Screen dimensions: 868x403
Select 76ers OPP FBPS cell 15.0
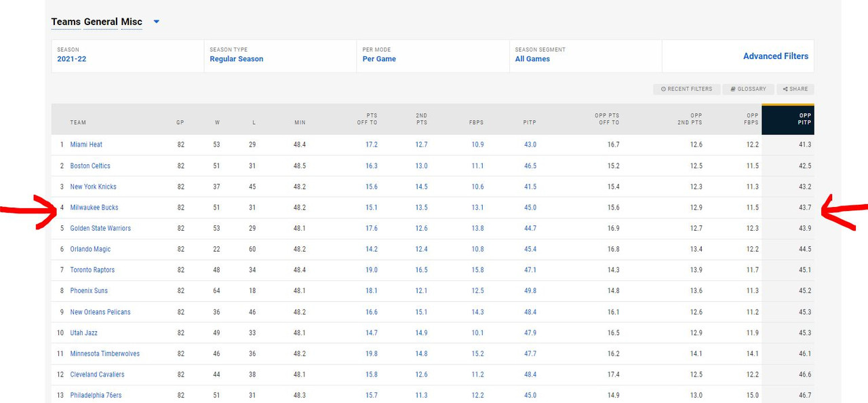(753, 396)
